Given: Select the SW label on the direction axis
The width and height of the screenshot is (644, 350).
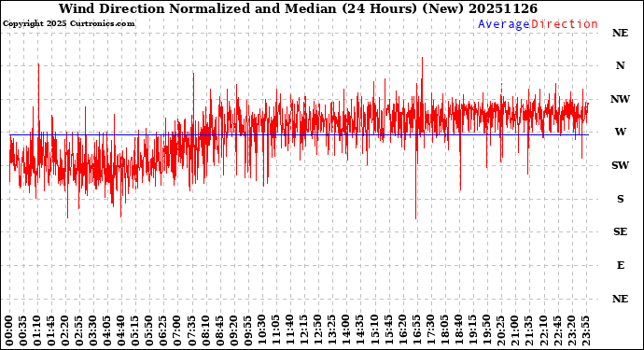Looking at the screenshot, I should pyautogui.click(x=620, y=165).
